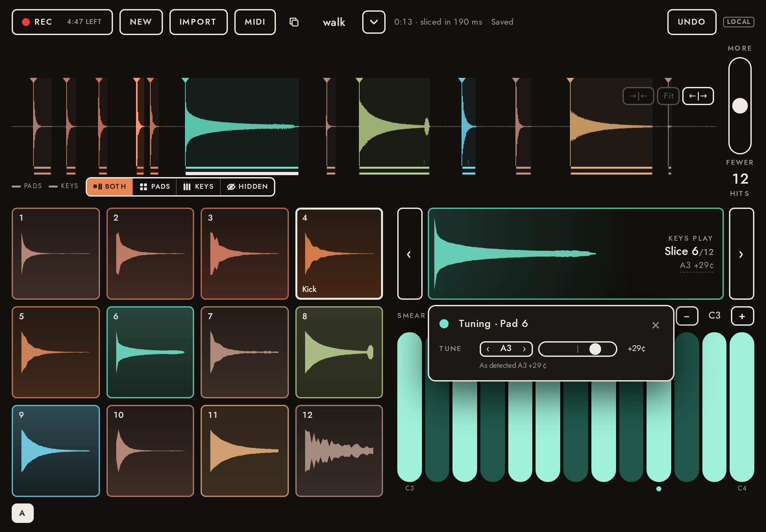This screenshot has width=766, height=532.
Task: Raise tune note with right arrow beside A3
Action: (524, 349)
